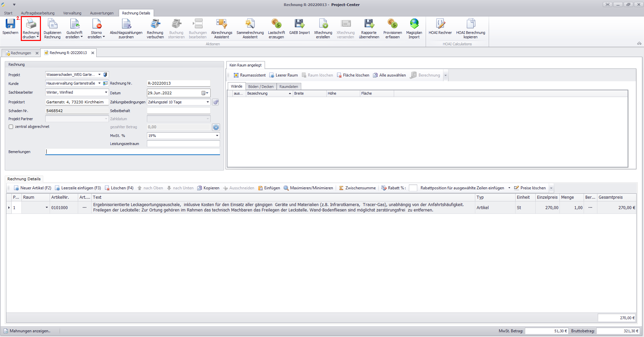Click into the Bemerkungen text field
The height and width of the screenshot is (337, 644).
(132, 152)
